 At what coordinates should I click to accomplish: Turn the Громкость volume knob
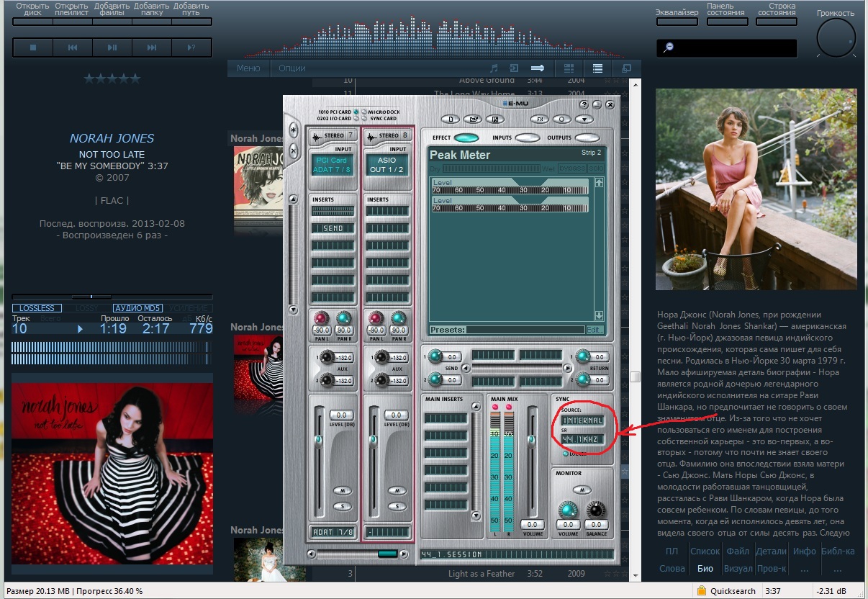coord(836,37)
